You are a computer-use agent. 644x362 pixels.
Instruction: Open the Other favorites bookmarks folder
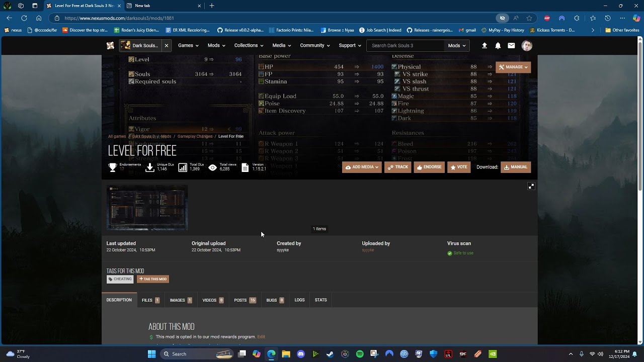(x=622, y=30)
